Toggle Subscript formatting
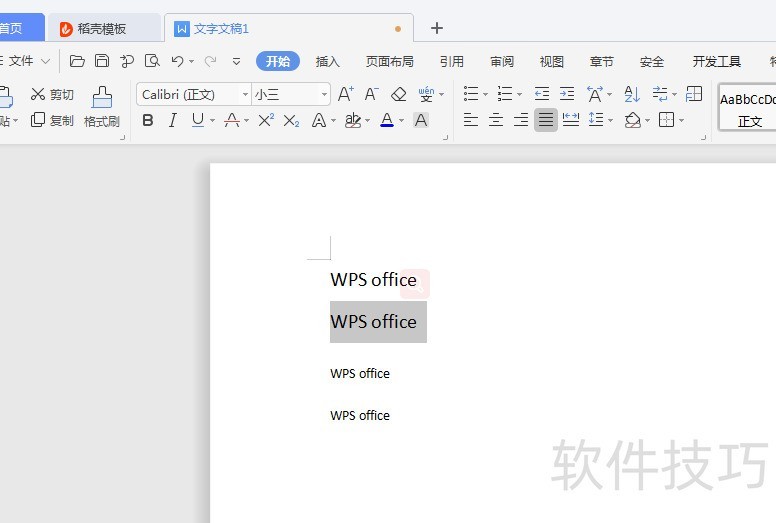Screen dimensions: 776x523 click(x=291, y=121)
